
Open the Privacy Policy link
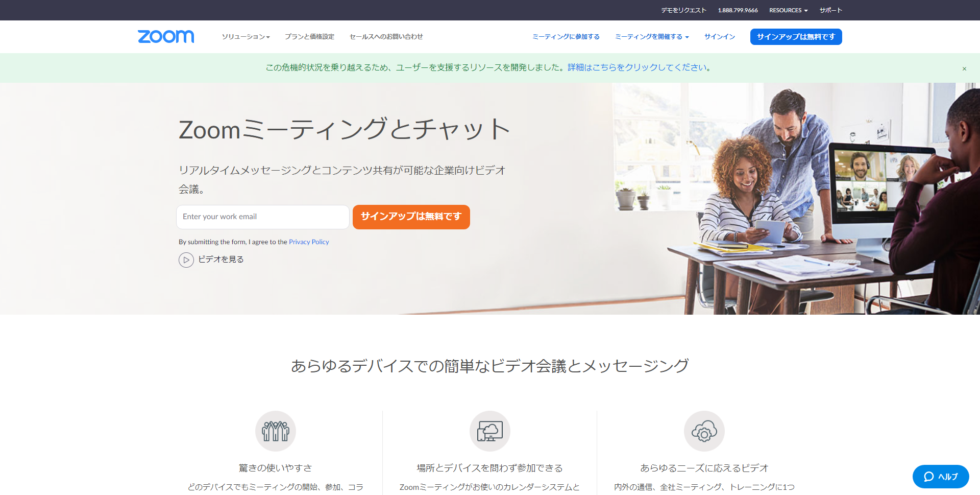pyautogui.click(x=309, y=242)
